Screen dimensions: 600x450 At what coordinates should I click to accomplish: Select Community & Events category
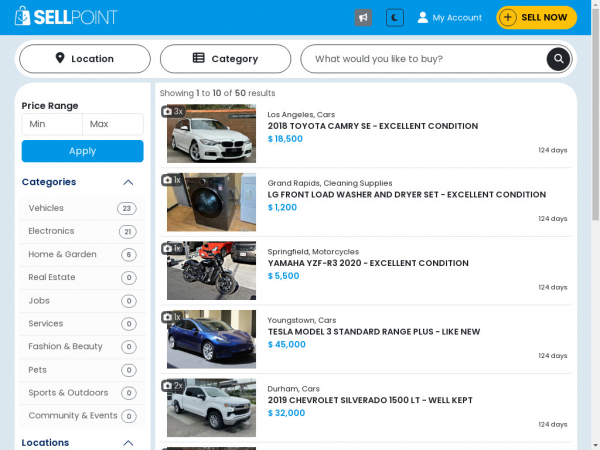83,416
